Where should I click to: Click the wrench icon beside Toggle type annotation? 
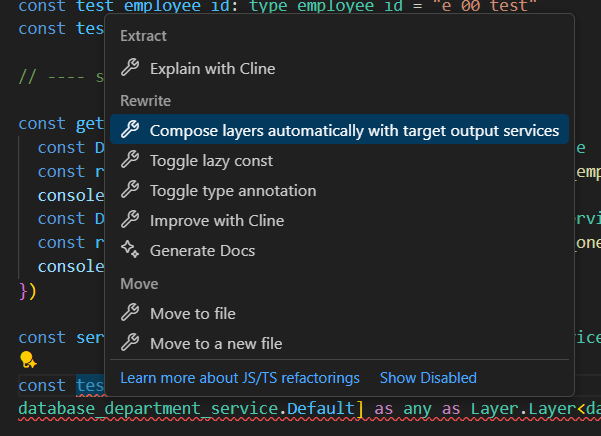[130, 189]
